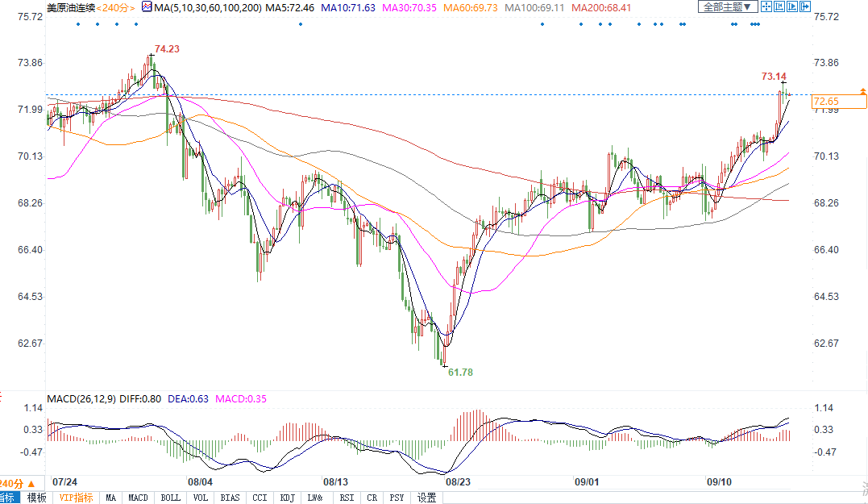This screenshot has height=504, width=868.
Task: Enable the RSI indicator
Action: point(347,498)
